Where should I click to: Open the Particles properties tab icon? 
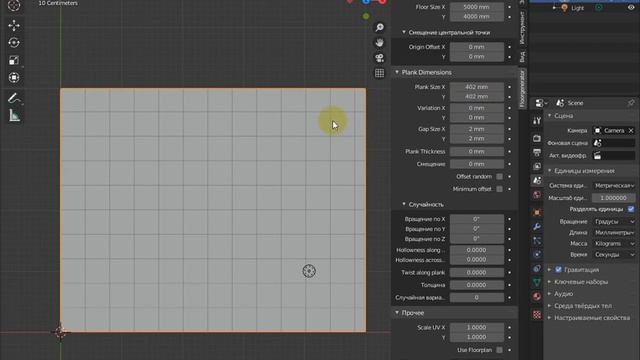pos(537,241)
